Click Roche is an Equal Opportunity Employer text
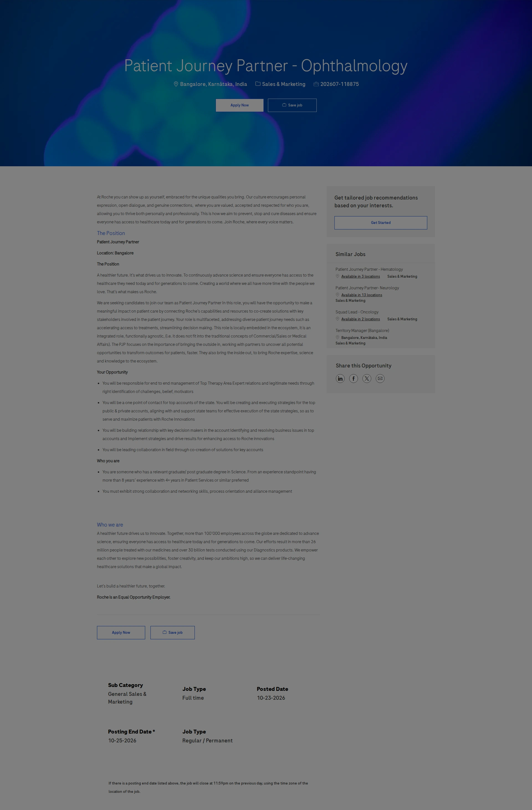 (134, 597)
